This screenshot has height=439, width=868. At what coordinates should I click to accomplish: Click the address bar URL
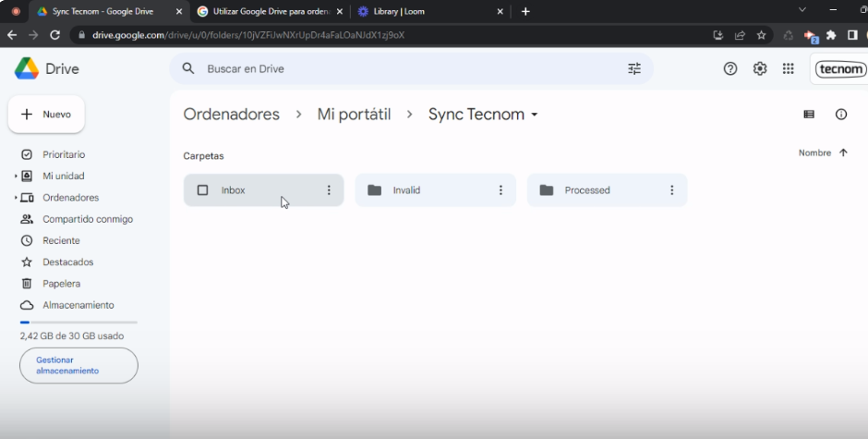click(248, 35)
